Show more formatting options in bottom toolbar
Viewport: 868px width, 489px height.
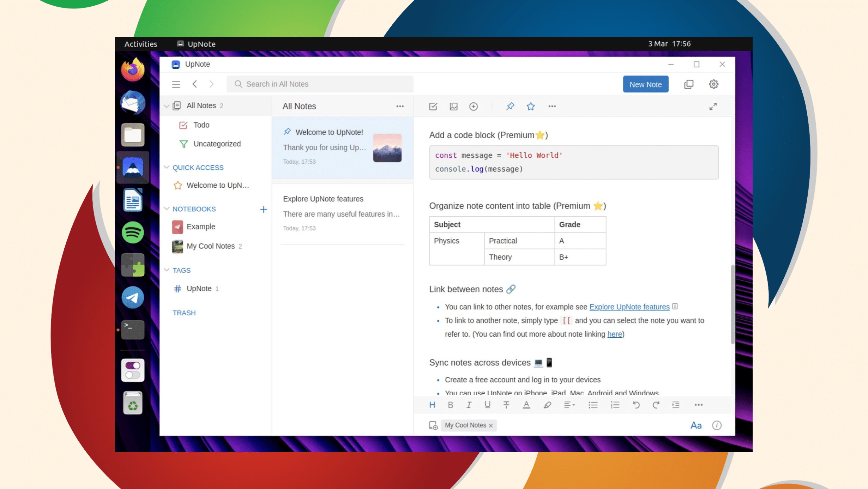pyautogui.click(x=698, y=405)
